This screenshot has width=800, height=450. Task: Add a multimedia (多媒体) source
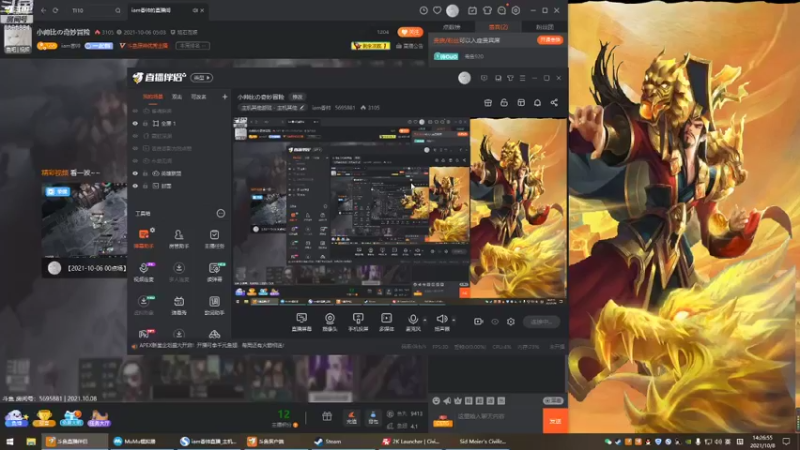387,322
